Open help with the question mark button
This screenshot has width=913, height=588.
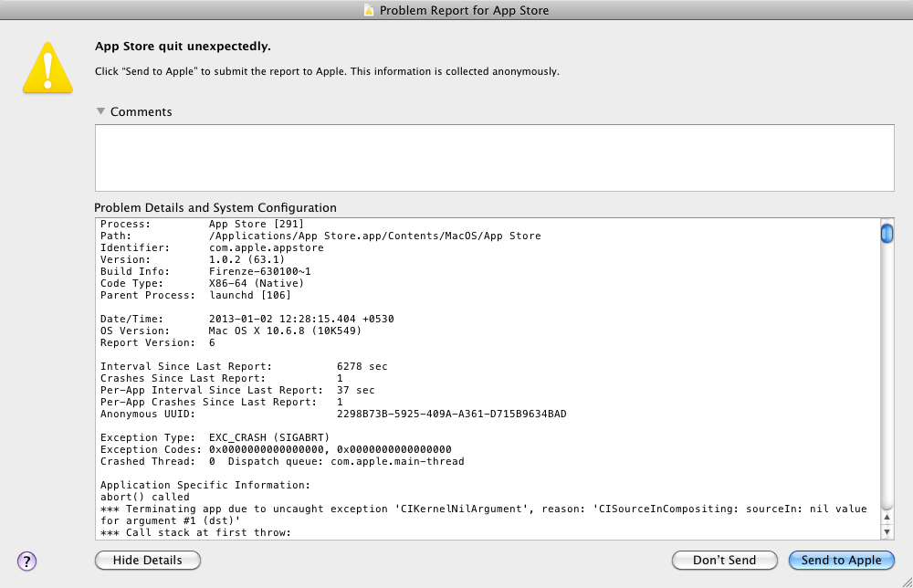tap(26, 562)
